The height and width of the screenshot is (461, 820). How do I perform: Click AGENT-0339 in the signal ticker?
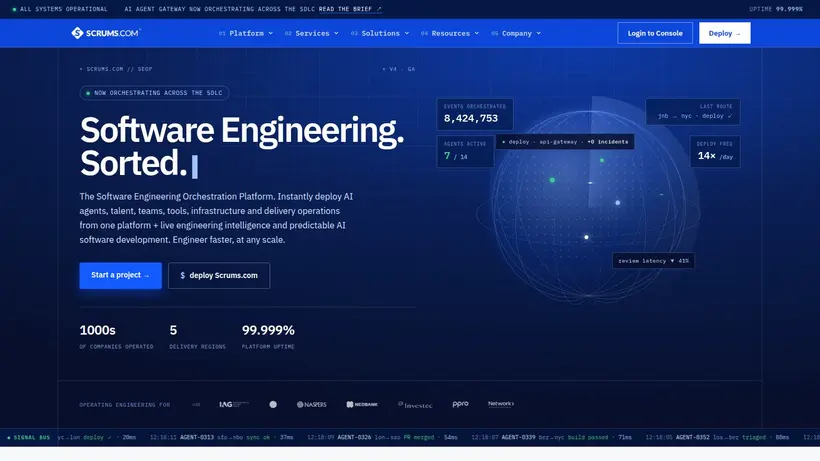[x=518, y=437]
